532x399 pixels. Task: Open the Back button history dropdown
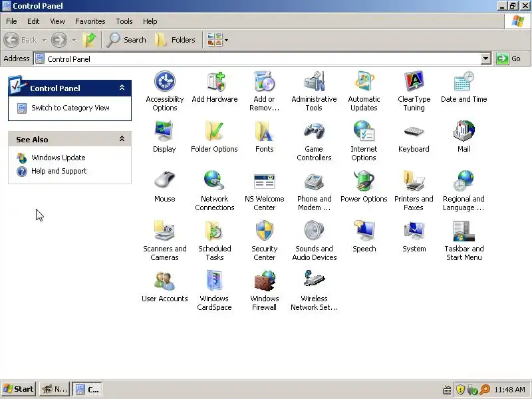(45, 40)
